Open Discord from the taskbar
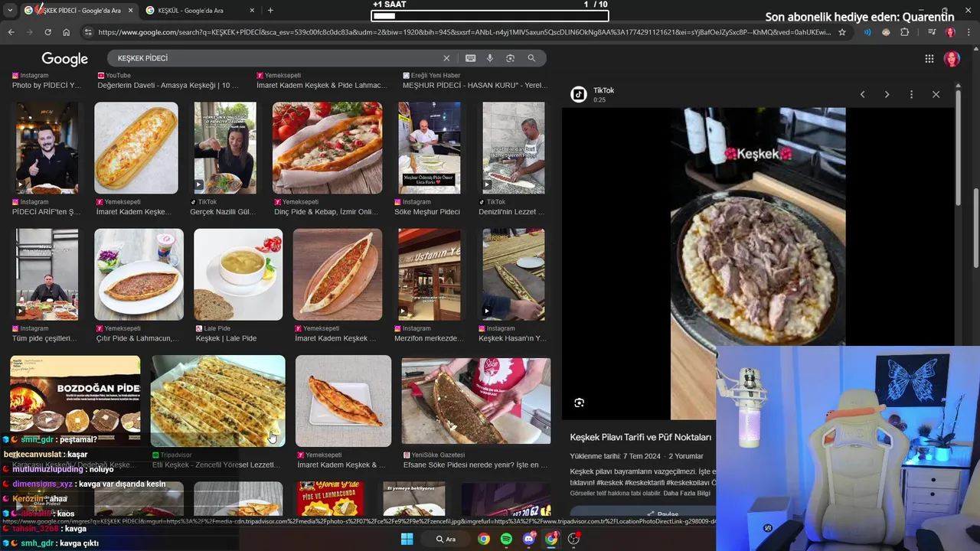 click(x=529, y=539)
